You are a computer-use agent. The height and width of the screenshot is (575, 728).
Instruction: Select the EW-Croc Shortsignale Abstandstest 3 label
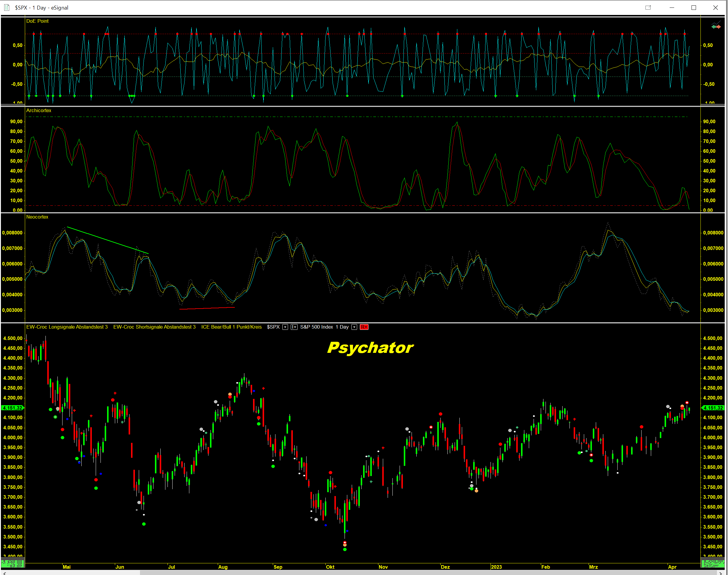pos(154,327)
